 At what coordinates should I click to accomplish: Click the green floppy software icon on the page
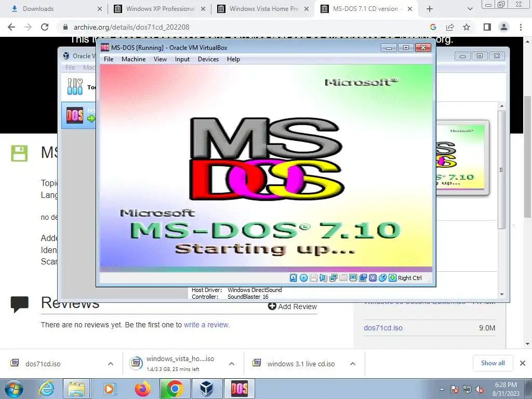tap(19, 153)
